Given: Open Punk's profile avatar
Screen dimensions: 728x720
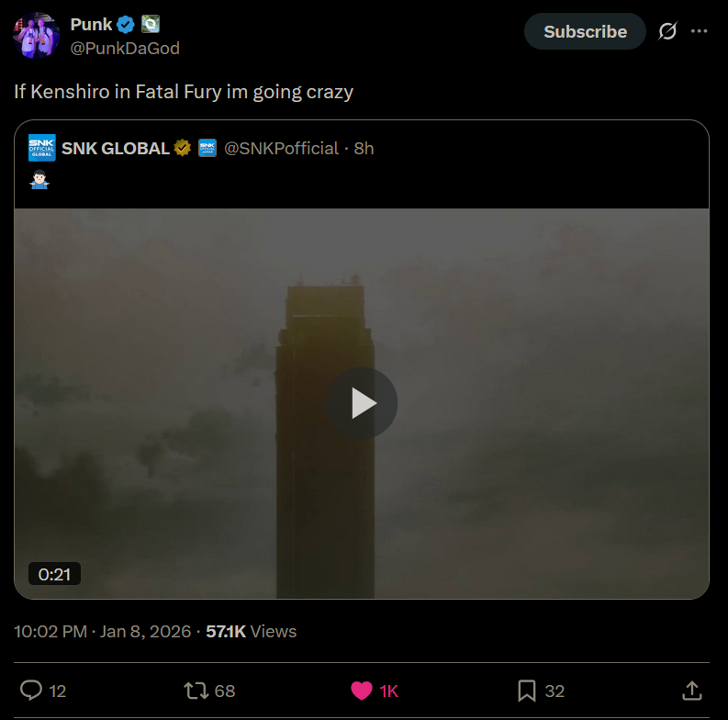Looking at the screenshot, I should click(x=36, y=36).
